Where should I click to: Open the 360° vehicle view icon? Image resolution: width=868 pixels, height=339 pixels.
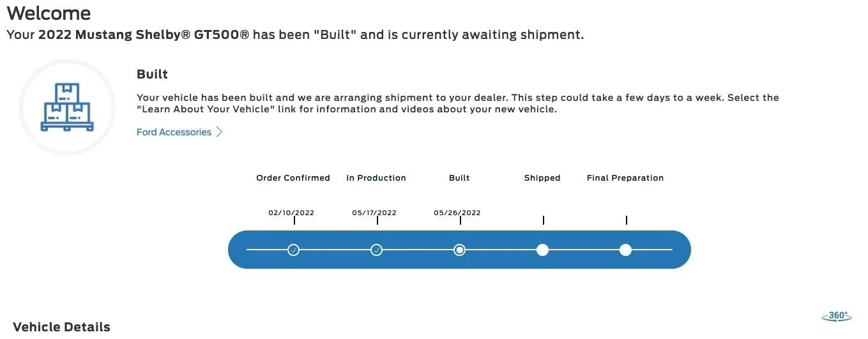click(x=836, y=316)
